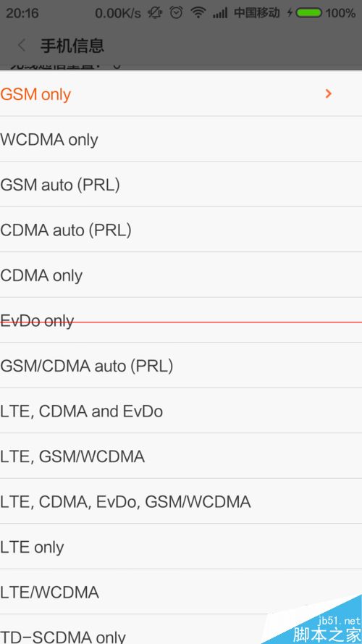Pick the EvDo only entry
The width and height of the screenshot is (362, 644).
click(181, 320)
